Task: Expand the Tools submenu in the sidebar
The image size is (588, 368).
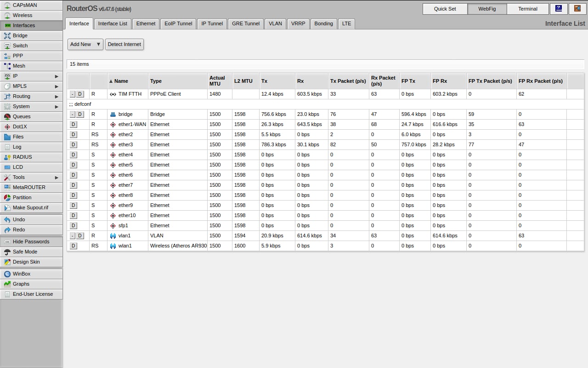Action: [57, 177]
